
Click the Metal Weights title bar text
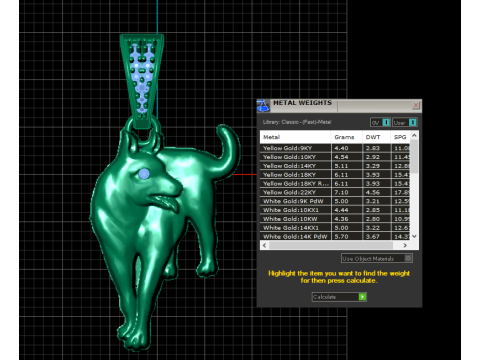click(302, 103)
